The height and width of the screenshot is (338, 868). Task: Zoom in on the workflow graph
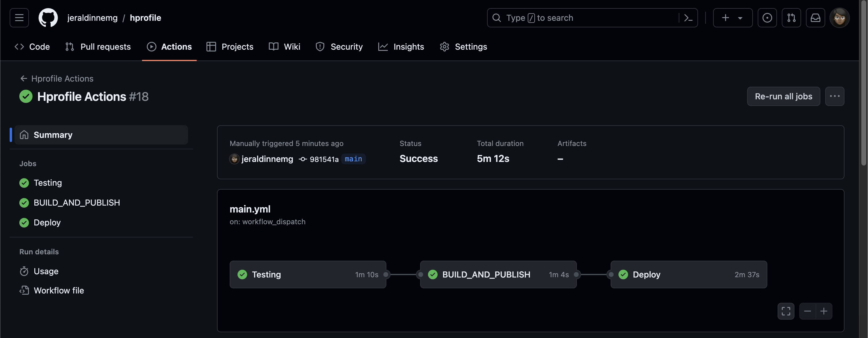(x=823, y=311)
